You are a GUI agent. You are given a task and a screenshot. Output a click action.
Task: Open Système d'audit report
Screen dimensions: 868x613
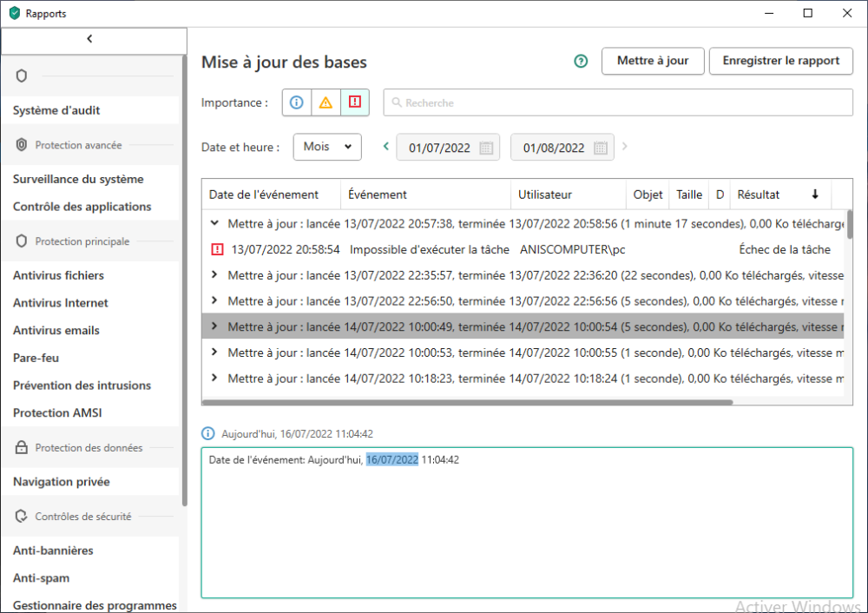(x=56, y=110)
